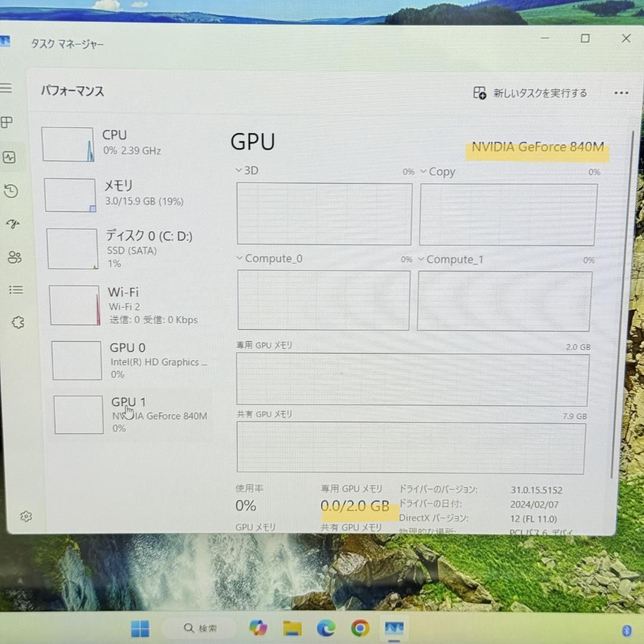Expand the Compute_0 engine dropdown
The width and height of the screenshot is (644, 644).
(x=239, y=259)
